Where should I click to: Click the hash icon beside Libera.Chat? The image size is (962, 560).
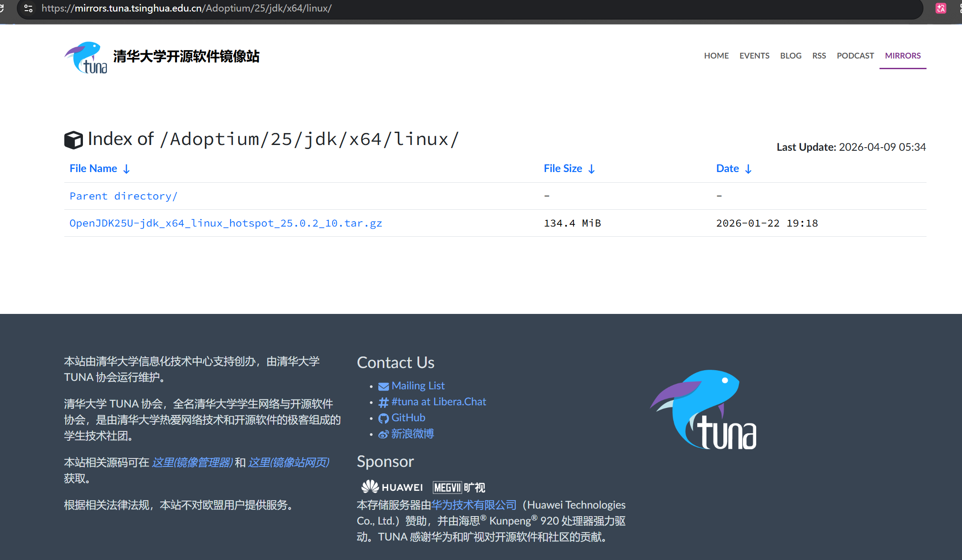coord(383,403)
